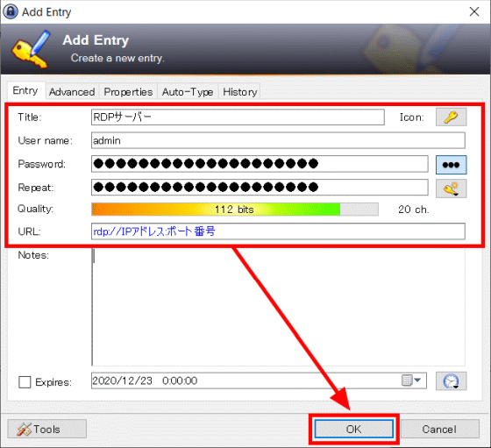This screenshot has height=448, width=491.
Task: Open the password generator key icon
Action: (x=451, y=188)
